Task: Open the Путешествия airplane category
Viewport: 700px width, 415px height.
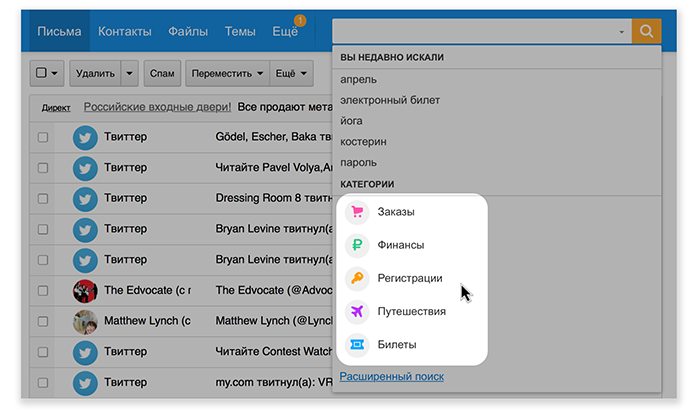Action: click(x=411, y=311)
